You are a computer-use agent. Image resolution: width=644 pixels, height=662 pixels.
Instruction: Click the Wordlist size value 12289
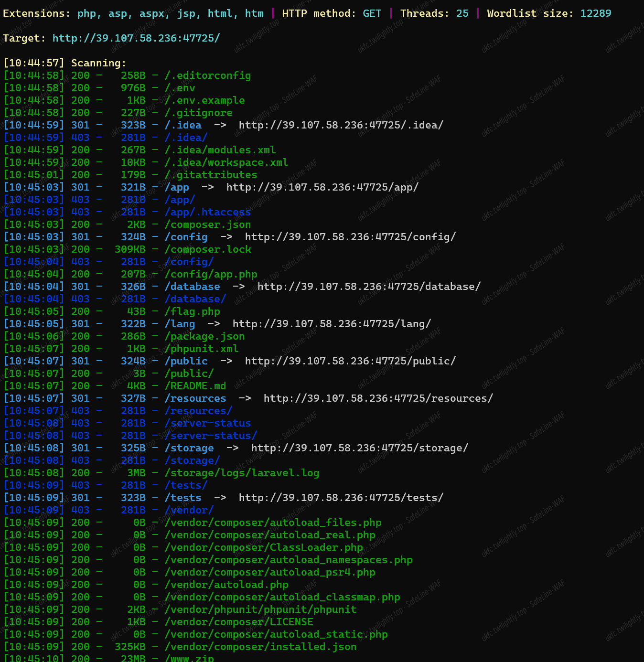(595, 13)
